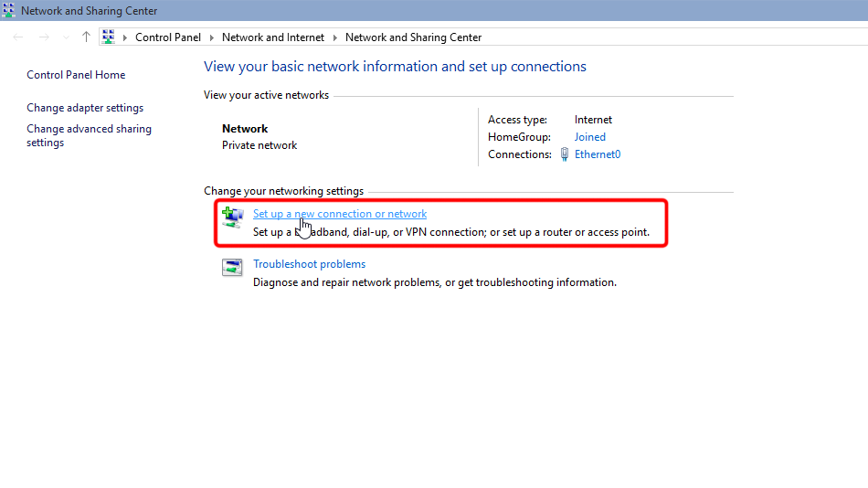Go up one level with the Up arrow

(86, 37)
